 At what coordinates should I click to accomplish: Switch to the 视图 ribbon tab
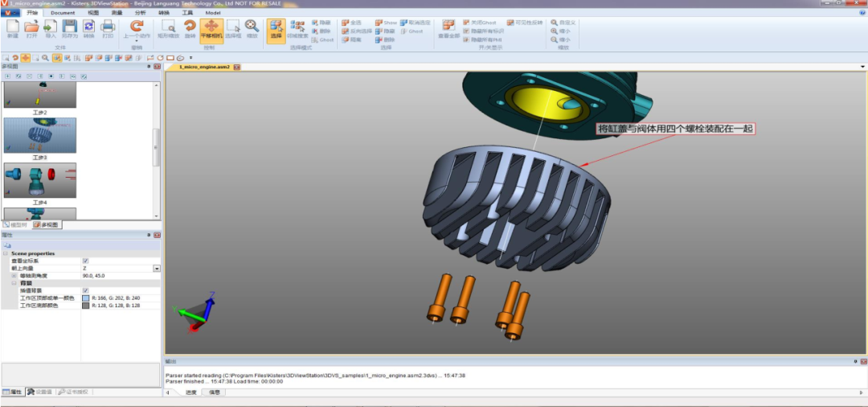tap(93, 12)
